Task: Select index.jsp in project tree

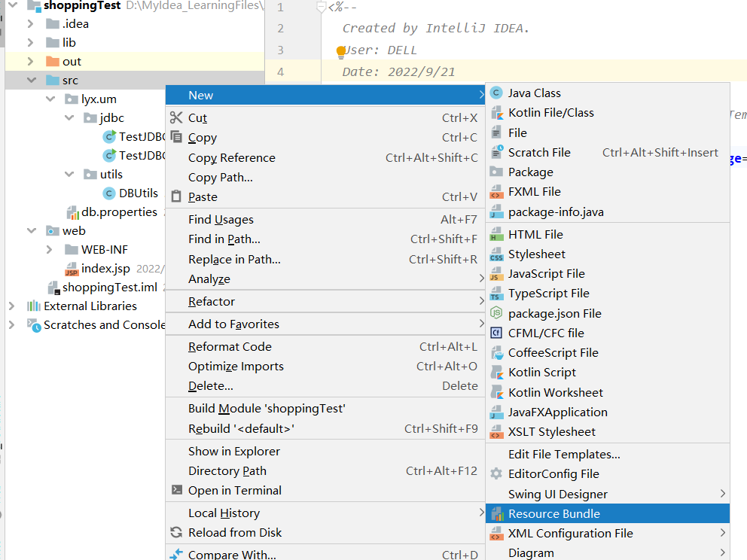Action: point(105,269)
